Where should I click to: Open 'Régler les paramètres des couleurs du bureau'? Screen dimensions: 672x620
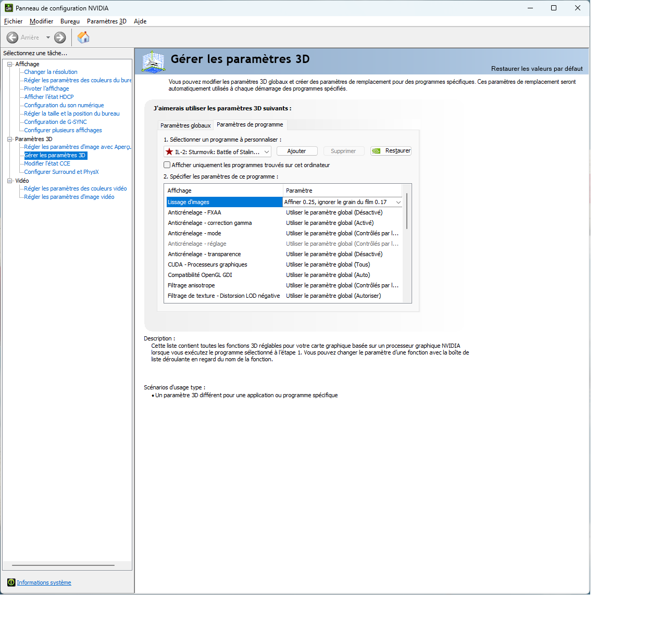(x=78, y=80)
